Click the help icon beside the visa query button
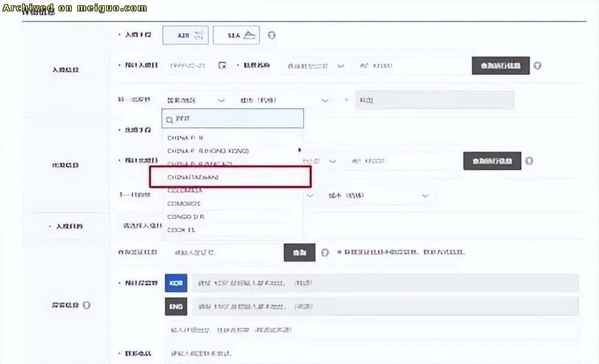This screenshot has height=364, width=599. pyautogui.click(x=325, y=253)
